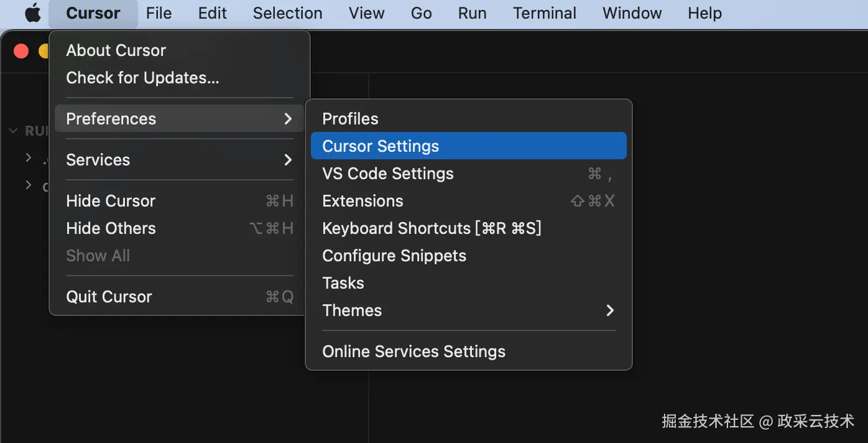Image resolution: width=868 pixels, height=443 pixels.
Task: Open the Terminal menu in menu bar
Action: tap(544, 13)
